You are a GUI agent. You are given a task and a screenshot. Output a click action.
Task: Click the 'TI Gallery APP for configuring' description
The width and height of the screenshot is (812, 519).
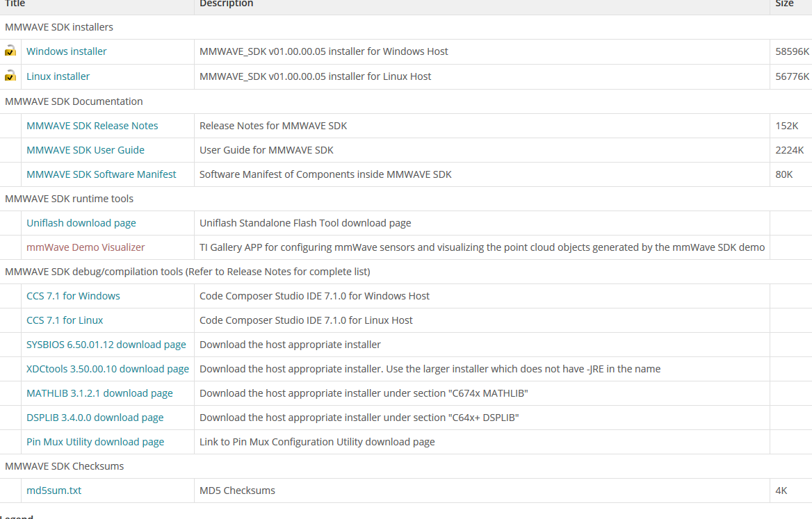482,247
